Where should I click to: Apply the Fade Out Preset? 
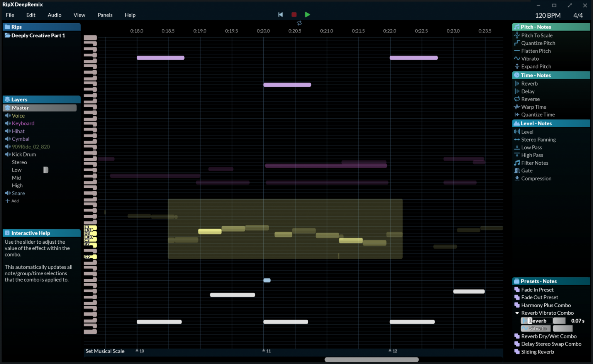[539, 297]
